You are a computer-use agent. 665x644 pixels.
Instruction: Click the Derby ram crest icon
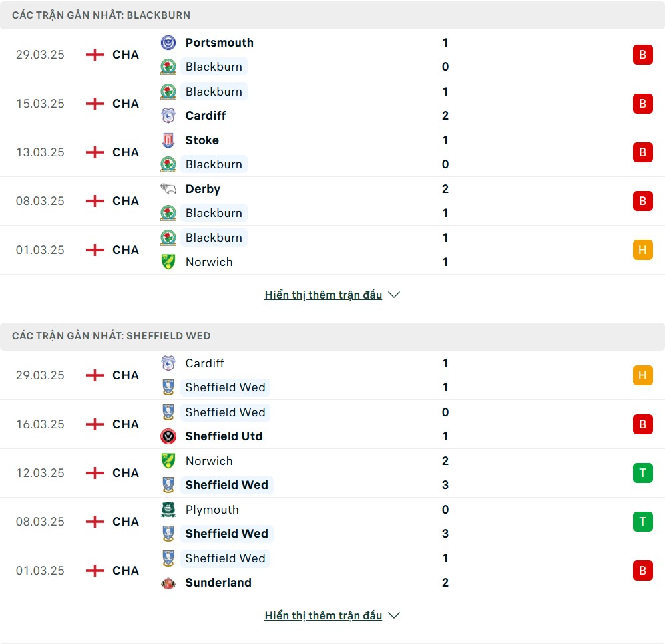168,189
